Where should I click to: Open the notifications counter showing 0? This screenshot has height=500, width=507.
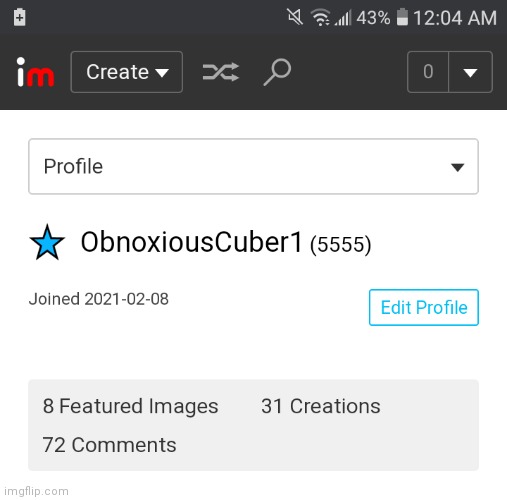click(428, 72)
